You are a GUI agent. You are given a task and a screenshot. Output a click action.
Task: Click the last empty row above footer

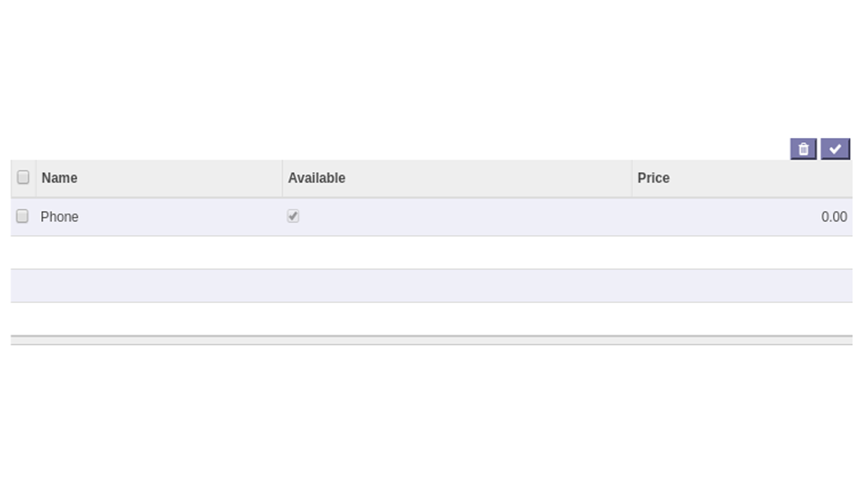coord(431,318)
